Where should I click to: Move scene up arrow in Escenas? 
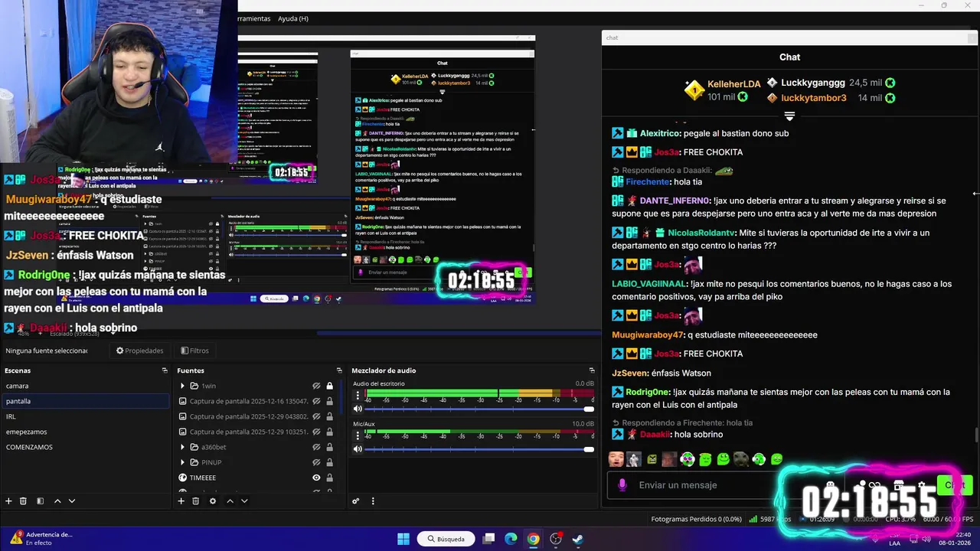(x=57, y=501)
